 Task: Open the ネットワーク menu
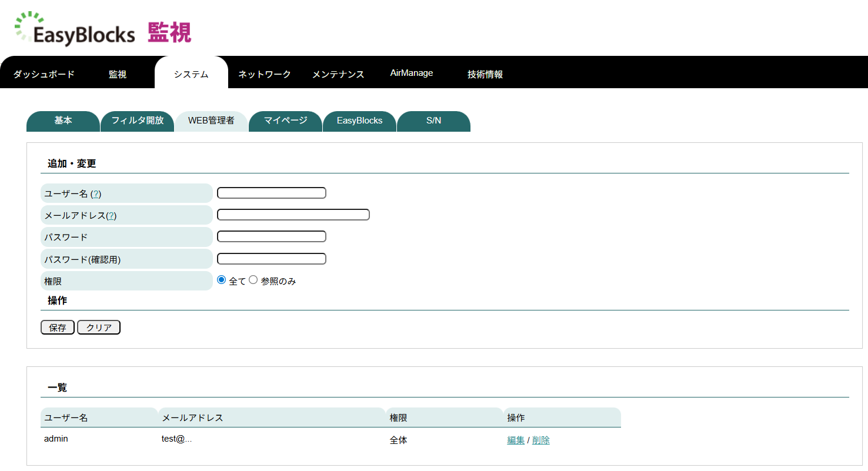click(263, 74)
